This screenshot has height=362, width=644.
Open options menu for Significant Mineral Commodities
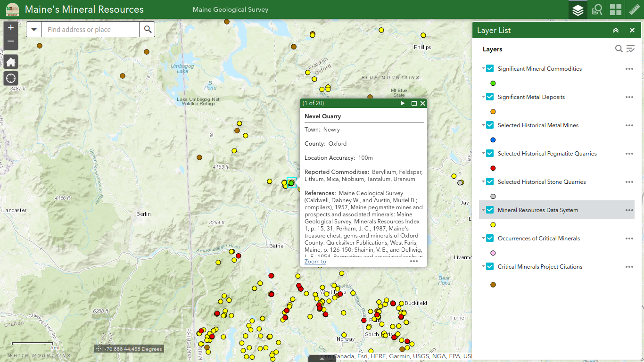point(629,69)
